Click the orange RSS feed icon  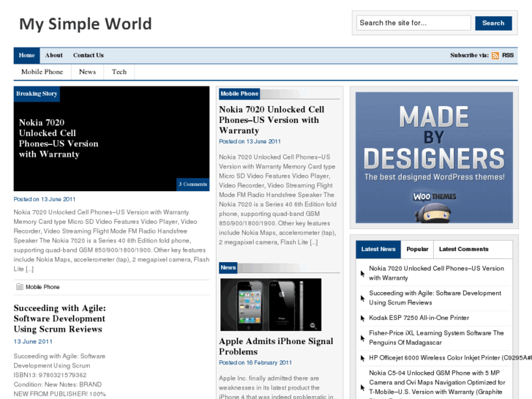[x=495, y=56]
